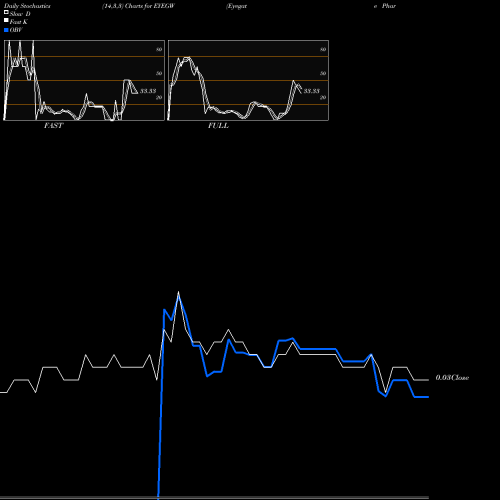Click the FAST chart label
Image resolution: width=500 pixels, height=500 pixels.
(x=53, y=126)
